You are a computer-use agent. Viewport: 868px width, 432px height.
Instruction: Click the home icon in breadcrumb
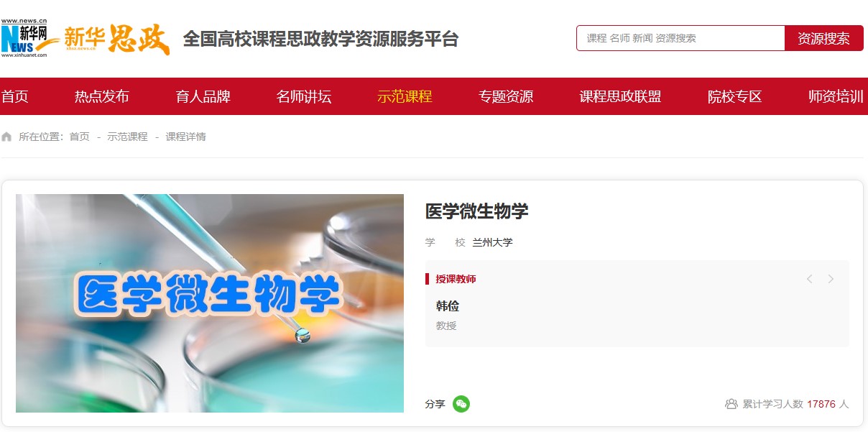[6, 137]
